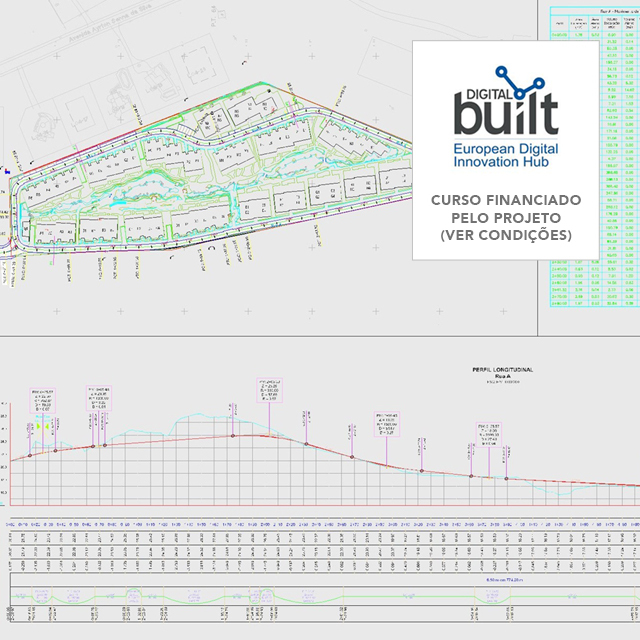Click the "CURSO FINANCIADO PELO PROJETO" text

[x=502, y=209]
